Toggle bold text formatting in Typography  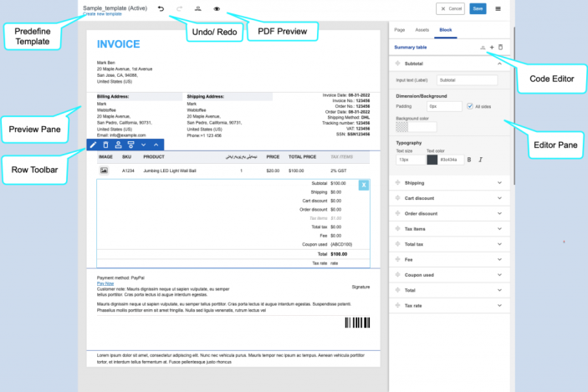[x=468, y=160]
